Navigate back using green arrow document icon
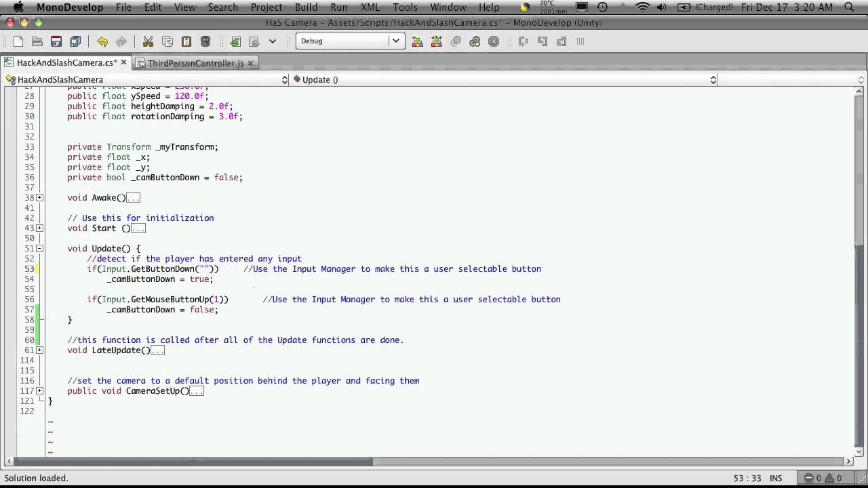 point(235,41)
